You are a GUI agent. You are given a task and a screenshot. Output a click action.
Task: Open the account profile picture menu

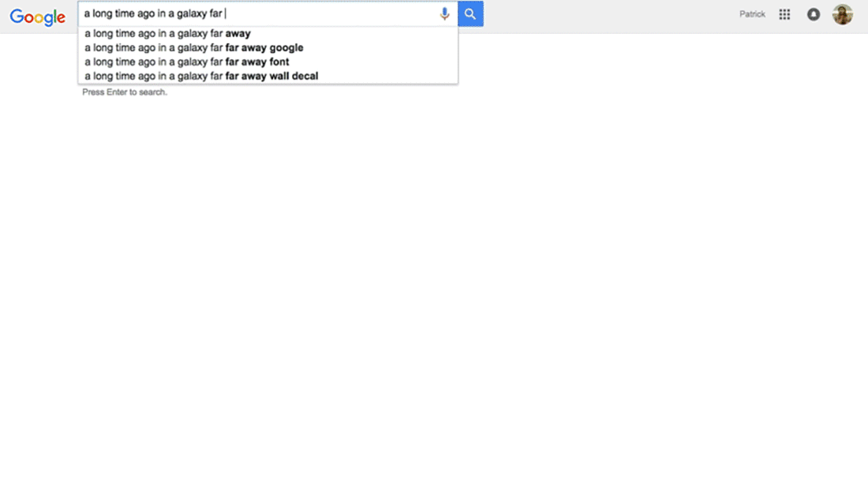[843, 14]
